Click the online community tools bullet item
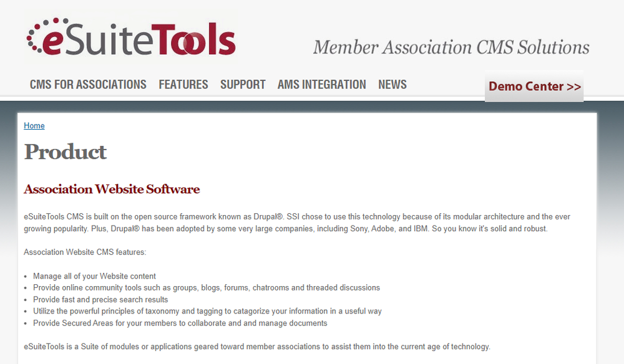624x364 pixels. (x=206, y=287)
